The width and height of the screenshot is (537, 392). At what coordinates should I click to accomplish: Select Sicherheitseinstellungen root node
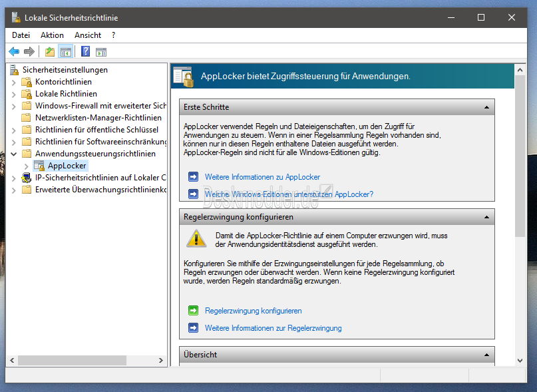pos(65,70)
